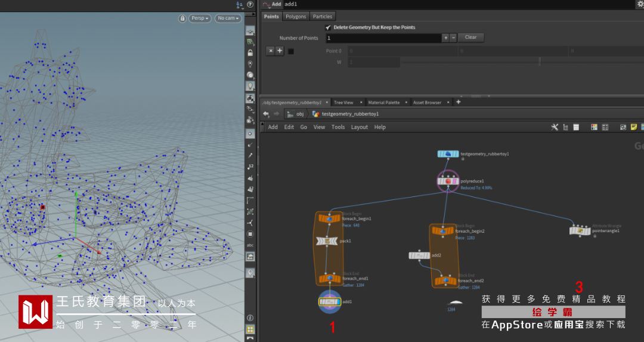Select the testgeometry_rubbertoy1 node
644x342 pixels.
pos(447,154)
